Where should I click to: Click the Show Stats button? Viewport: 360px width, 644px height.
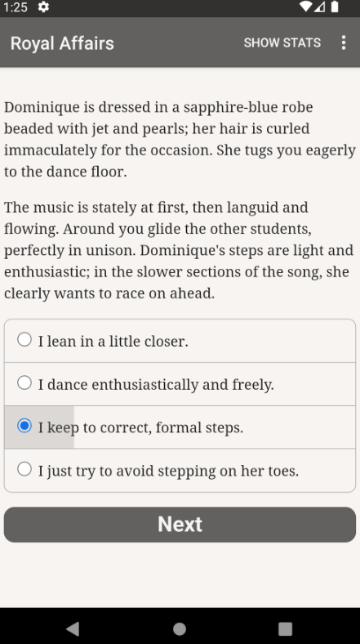(x=282, y=42)
